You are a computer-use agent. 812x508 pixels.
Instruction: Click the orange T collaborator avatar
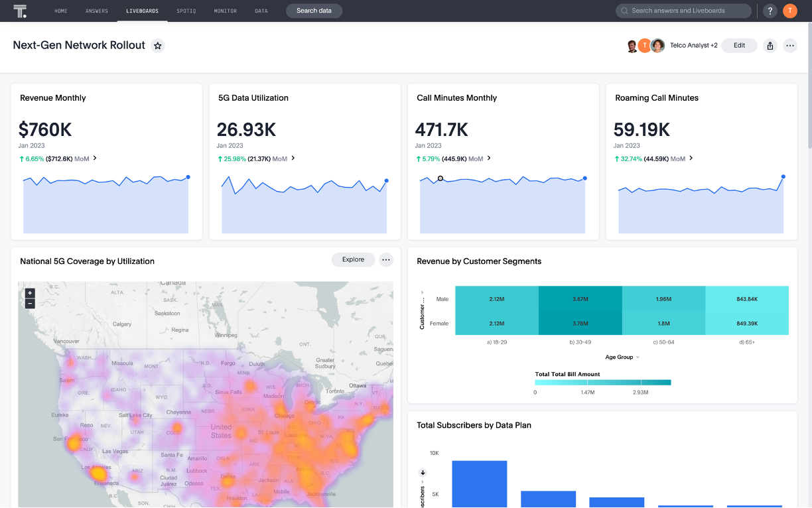(x=645, y=46)
